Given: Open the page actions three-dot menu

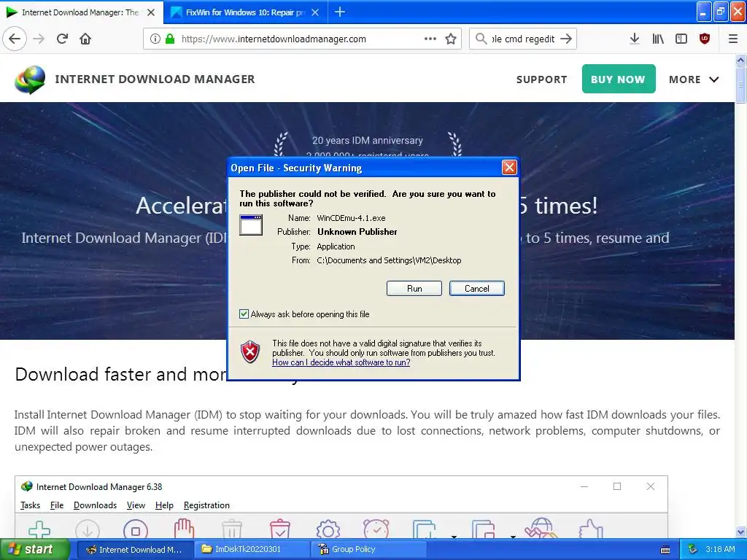Looking at the screenshot, I should pyautogui.click(x=430, y=39).
